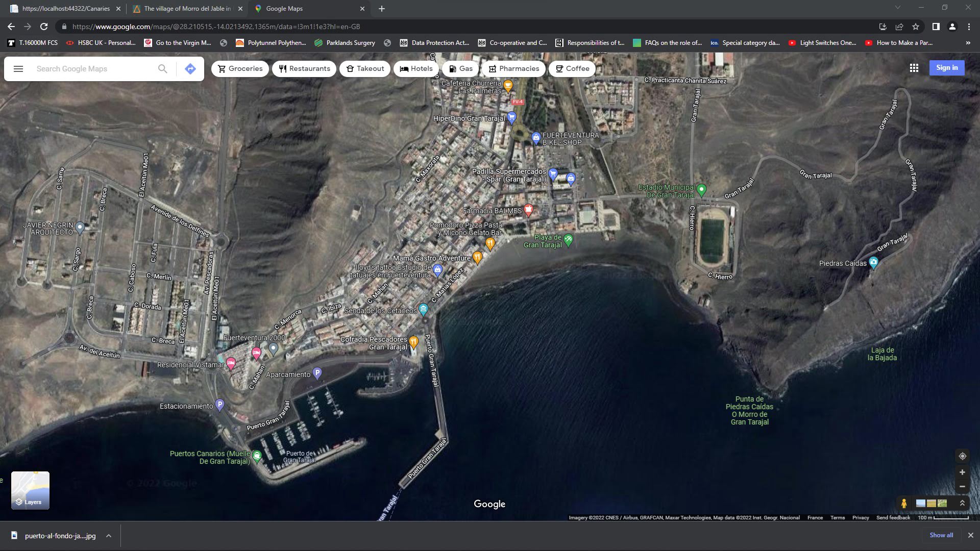This screenshot has width=980, height=551.
Task: Zoom out using minus button
Action: pos(962,487)
